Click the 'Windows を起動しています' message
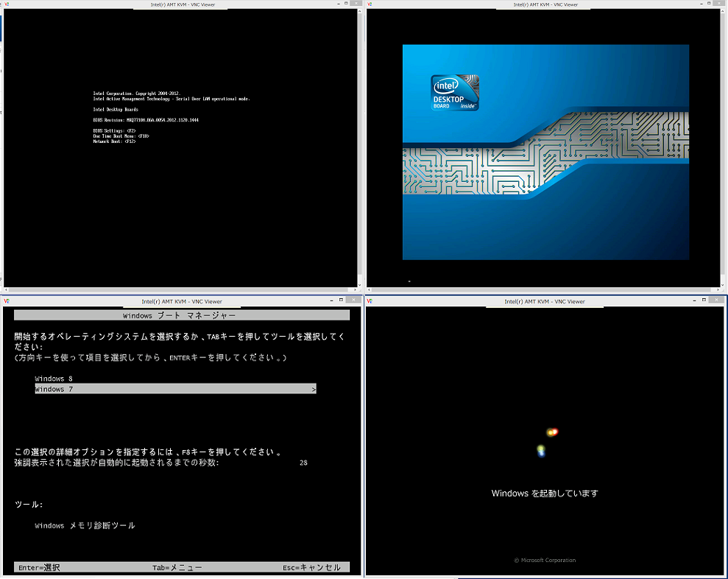 click(x=545, y=494)
